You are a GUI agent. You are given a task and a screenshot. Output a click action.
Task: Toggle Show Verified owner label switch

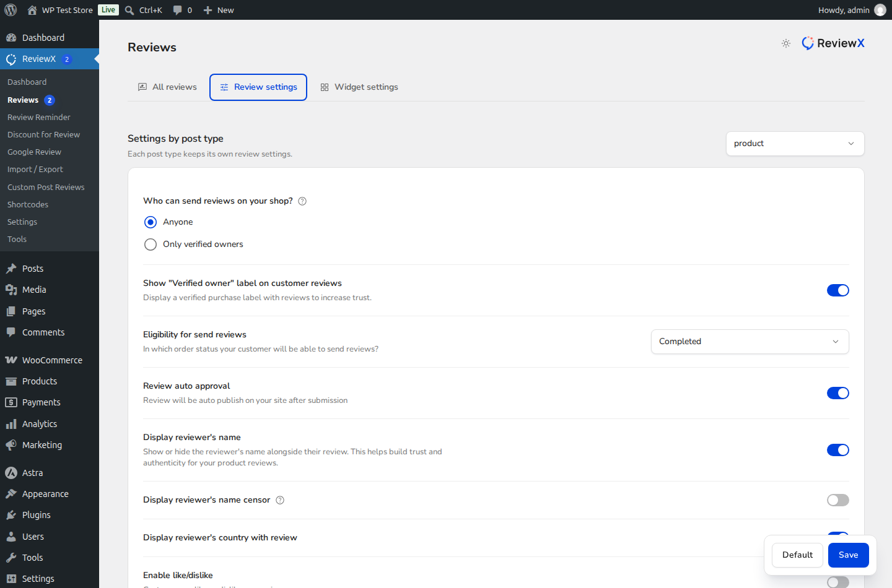coord(838,290)
